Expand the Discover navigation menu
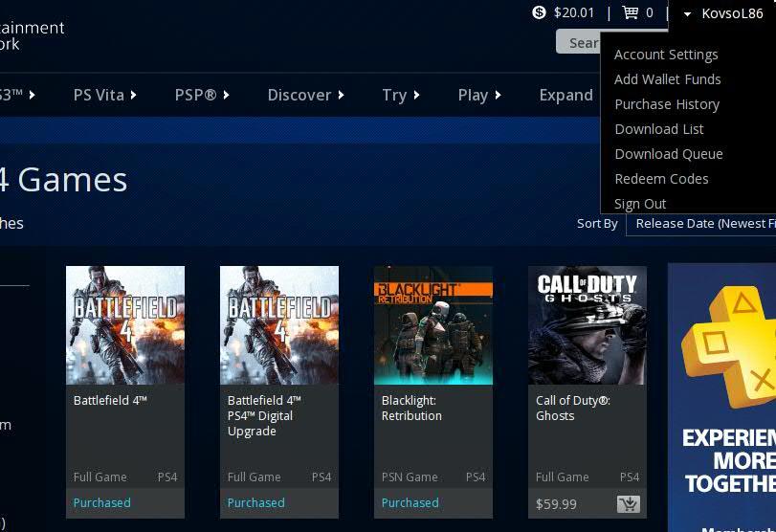Viewport: 776px width, 532px height. tap(305, 95)
